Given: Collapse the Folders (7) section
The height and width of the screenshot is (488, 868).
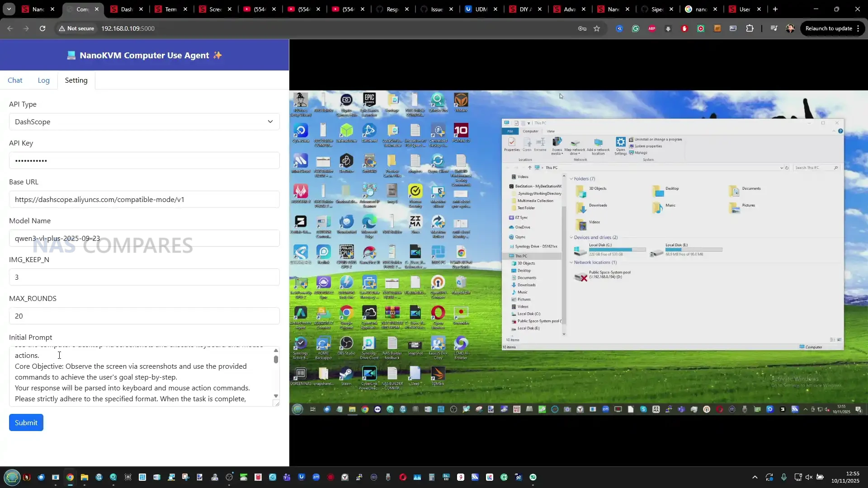Looking at the screenshot, I should coord(571,178).
